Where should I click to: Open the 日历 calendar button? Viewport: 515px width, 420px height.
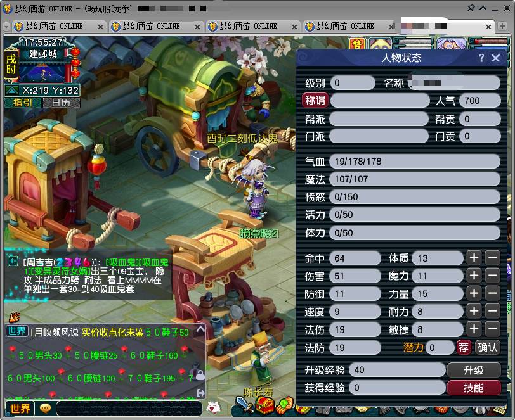tap(61, 103)
